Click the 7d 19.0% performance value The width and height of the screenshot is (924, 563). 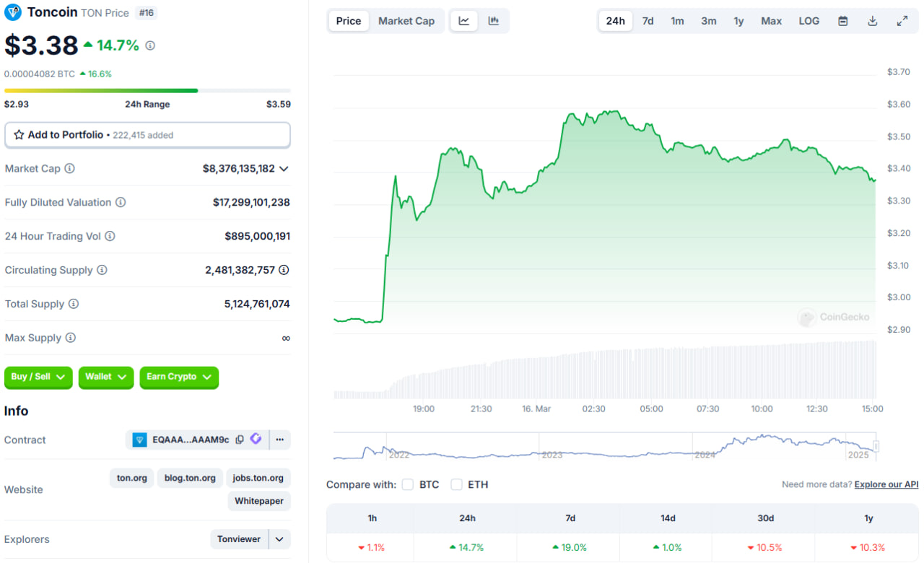click(570, 547)
